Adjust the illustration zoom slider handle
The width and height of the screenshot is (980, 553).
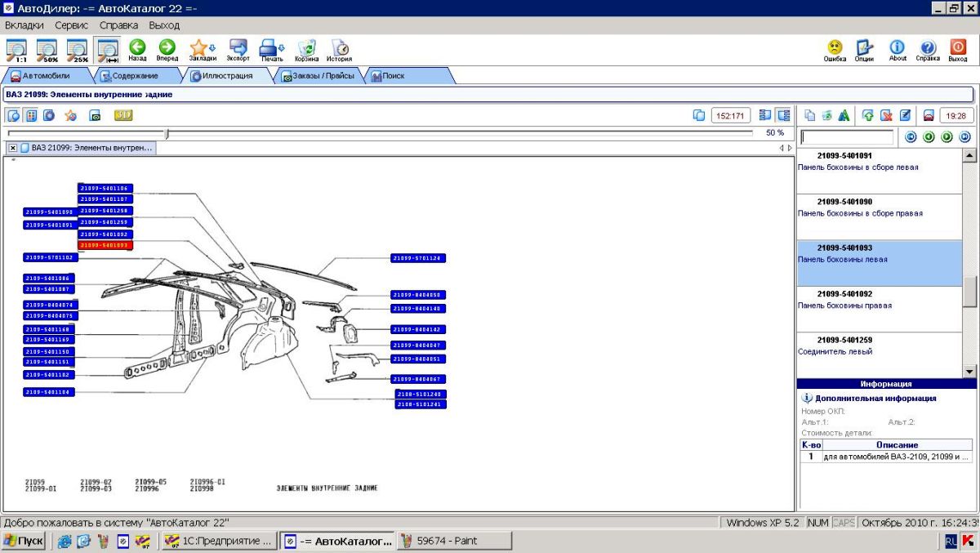167,133
